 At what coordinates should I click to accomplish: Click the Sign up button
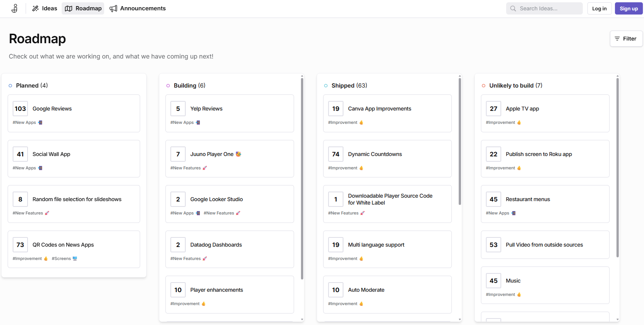(629, 8)
